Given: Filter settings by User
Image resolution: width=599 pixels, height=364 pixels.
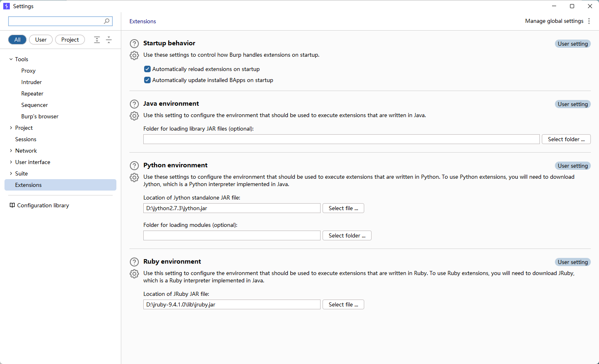Looking at the screenshot, I should 41,40.
